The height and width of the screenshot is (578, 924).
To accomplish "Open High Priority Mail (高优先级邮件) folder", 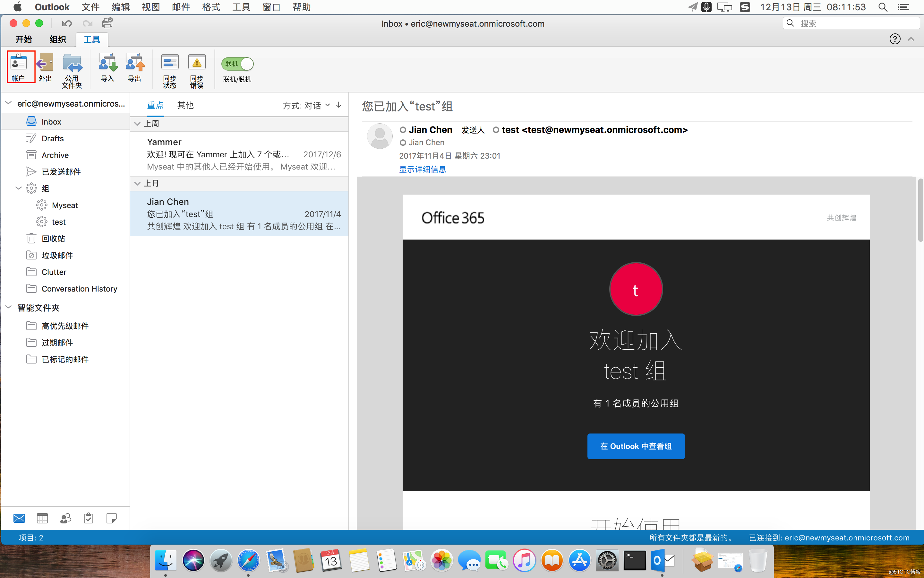I will tap(66, 326).
